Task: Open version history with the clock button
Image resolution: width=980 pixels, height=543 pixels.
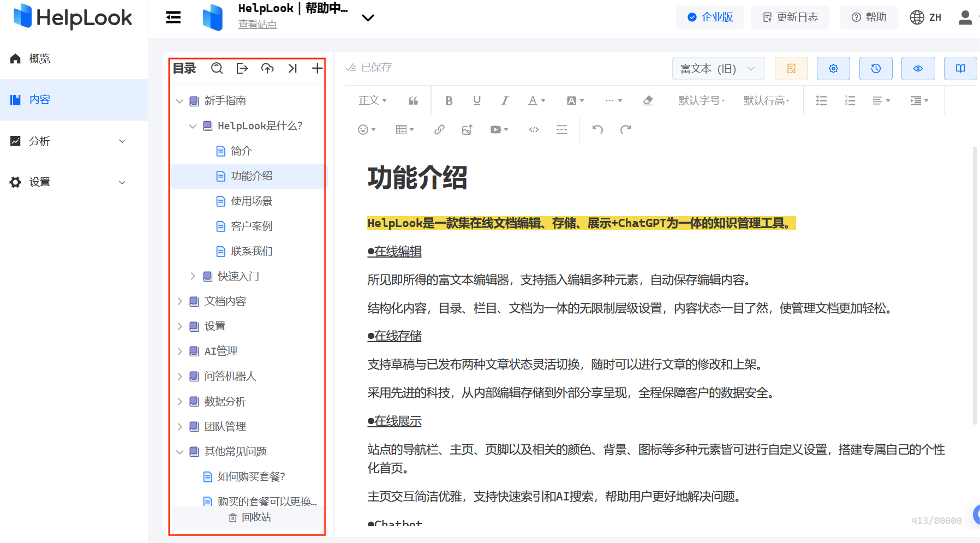Action: tap(876, 68)
